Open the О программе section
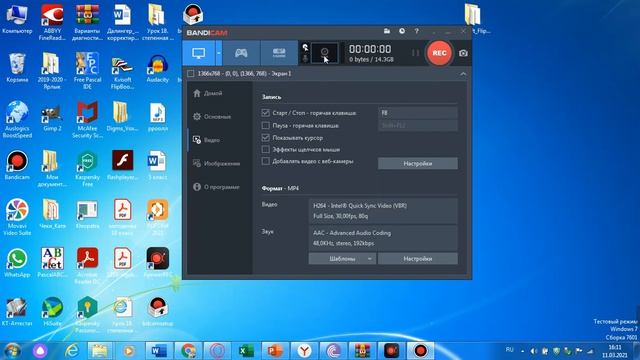The height and width of the screenshot is (360, 640). (x=216, y=187)
